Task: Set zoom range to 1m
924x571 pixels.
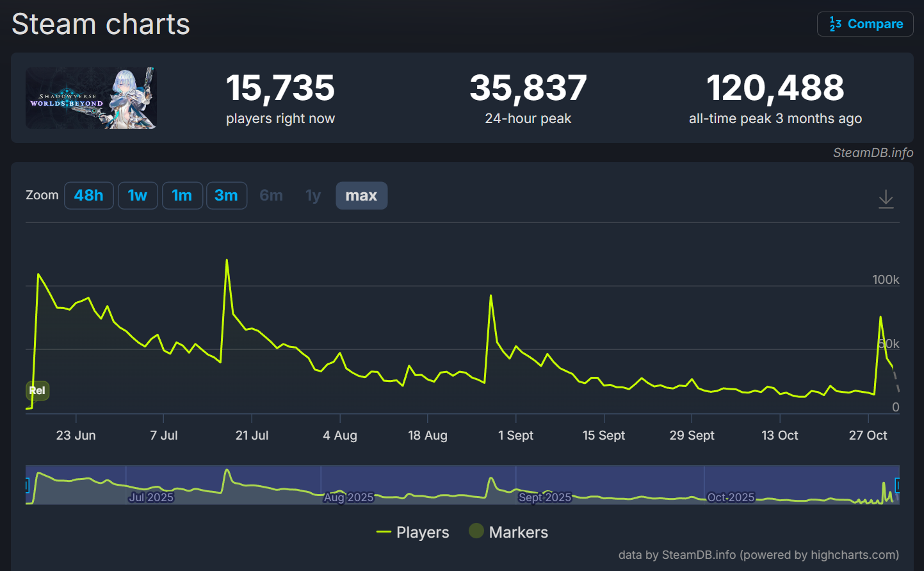Action: pos(182,195)
